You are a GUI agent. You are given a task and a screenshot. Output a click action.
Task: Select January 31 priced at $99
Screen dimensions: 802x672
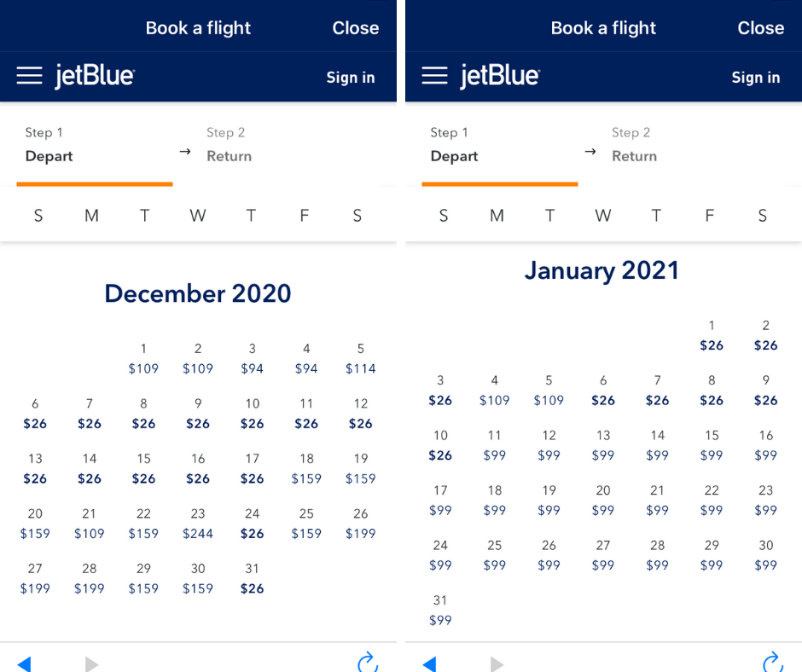click(440, 610)
